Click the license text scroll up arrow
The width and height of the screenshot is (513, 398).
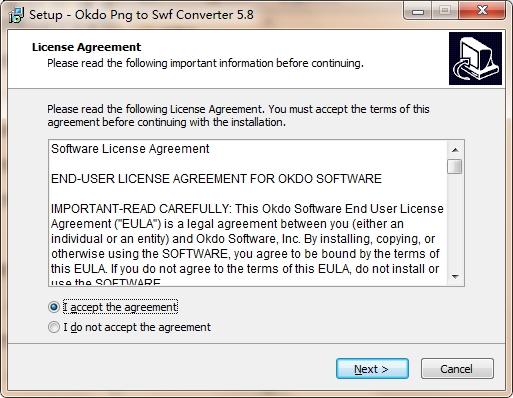pyautogui.click(x=455, y=150)
